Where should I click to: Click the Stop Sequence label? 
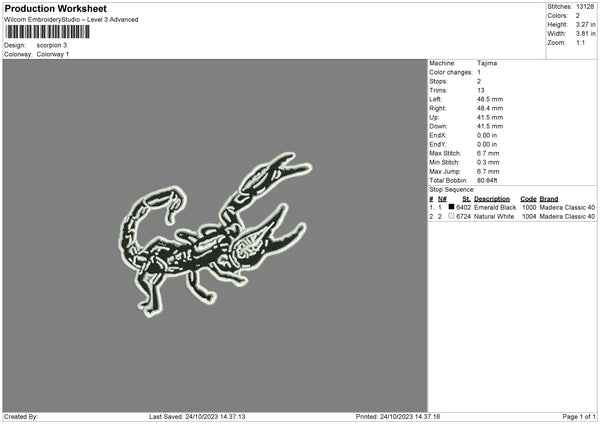452,190
